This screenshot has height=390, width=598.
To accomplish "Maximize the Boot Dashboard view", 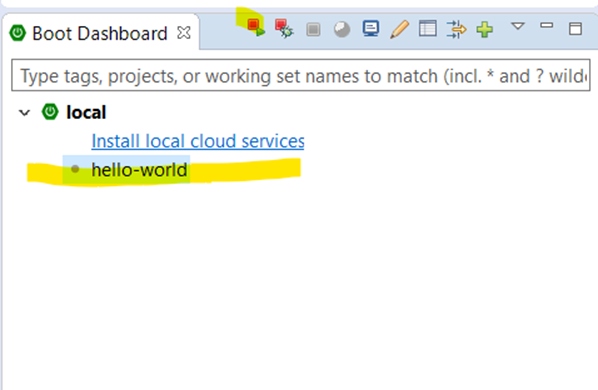I will coord(575,29).
